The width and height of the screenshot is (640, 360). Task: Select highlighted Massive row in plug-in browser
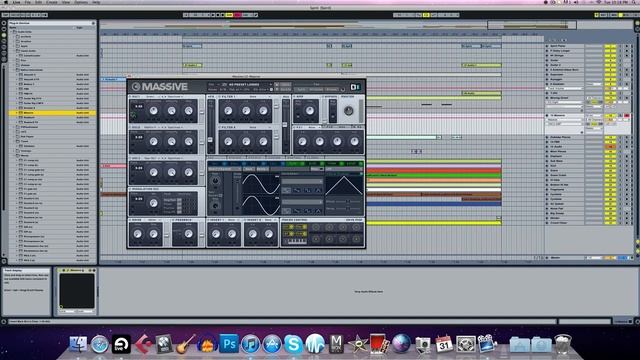[x=52, y=113]
